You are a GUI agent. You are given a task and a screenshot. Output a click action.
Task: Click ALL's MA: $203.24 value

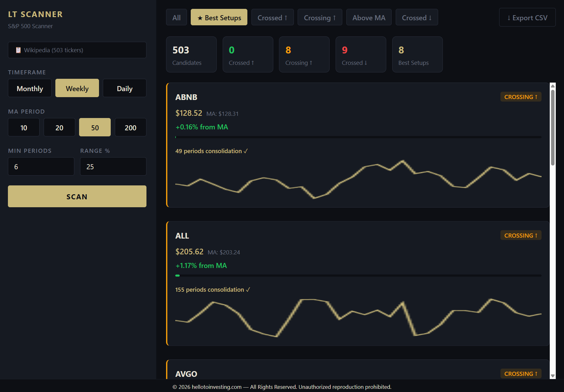[x=224, y=252]
